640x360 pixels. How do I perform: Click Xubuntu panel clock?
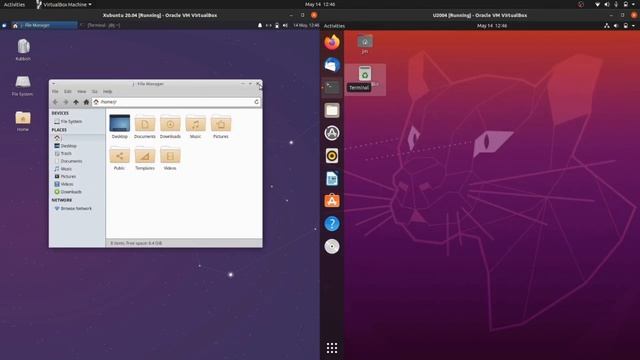(306, 25)
